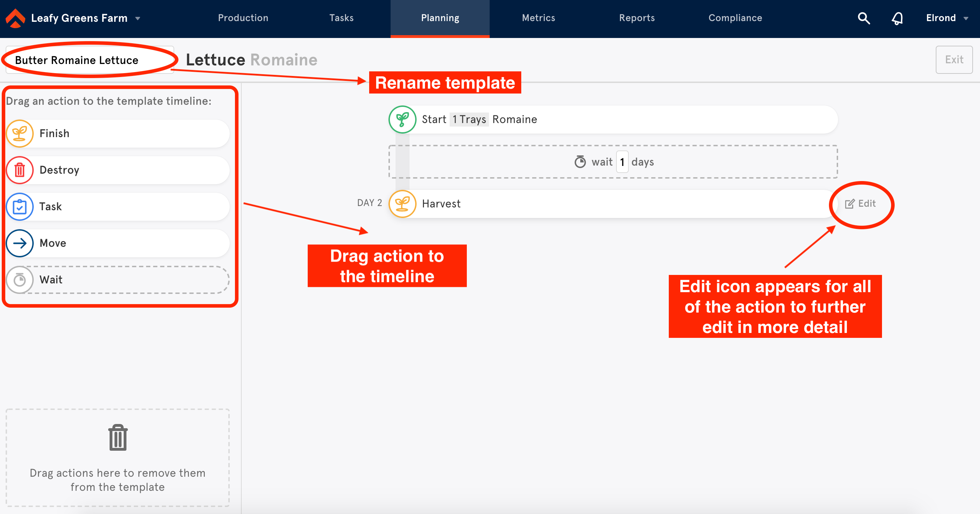The image size is (980, 514).
Task: Click the green Start sprout icon
Action: click(x=402, y=119)
